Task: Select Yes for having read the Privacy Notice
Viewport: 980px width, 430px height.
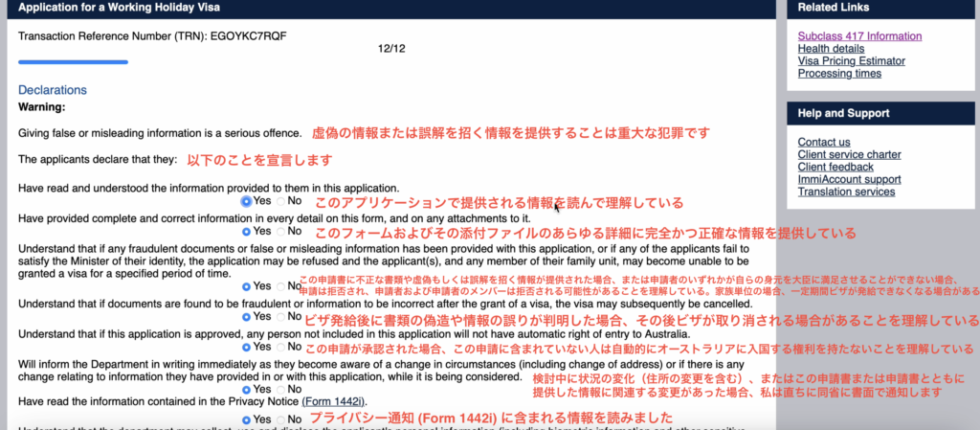Action: click(x=248, y=419)
